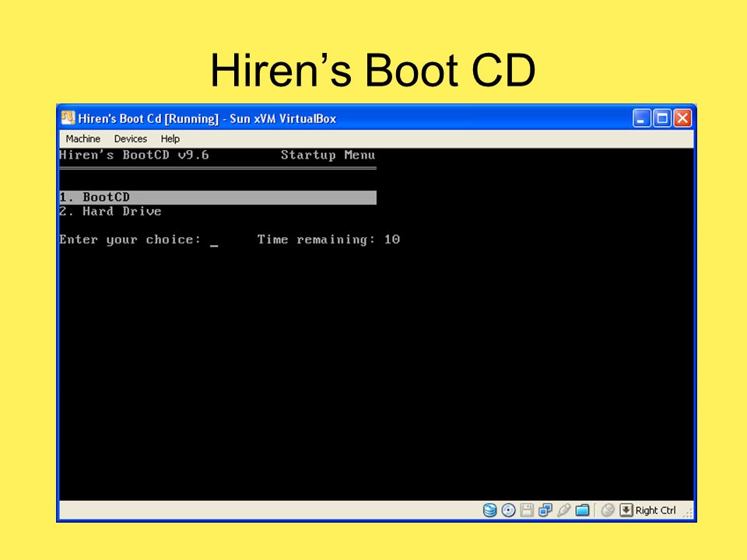Click the CD/DVD drive status icon
The height and width of the screenshot is (560, 747).
coord(508,509)
